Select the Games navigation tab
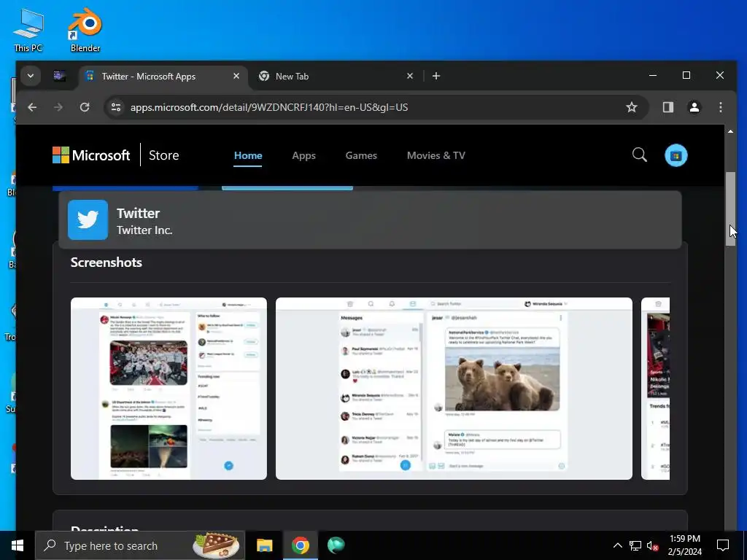 361,156
